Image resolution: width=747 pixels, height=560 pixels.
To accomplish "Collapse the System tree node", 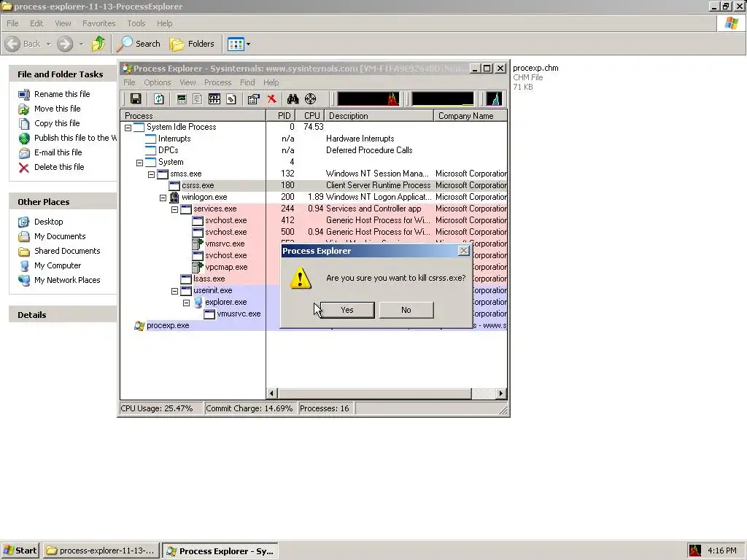I will tap(139, 163).
